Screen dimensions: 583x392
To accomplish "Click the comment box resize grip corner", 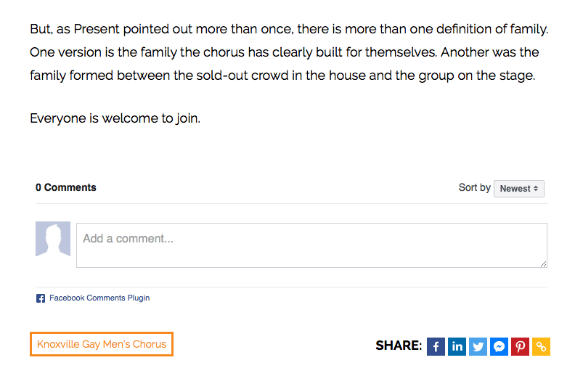I will point(543,264).
